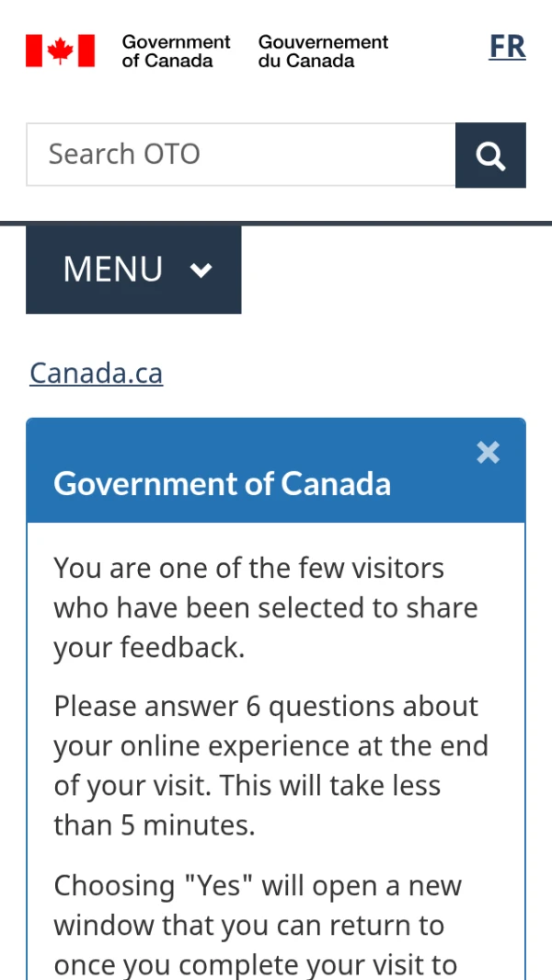The image size is (552, 980).
Task: Click the chevron arrow beside MENU
Action: pos(201,270)
